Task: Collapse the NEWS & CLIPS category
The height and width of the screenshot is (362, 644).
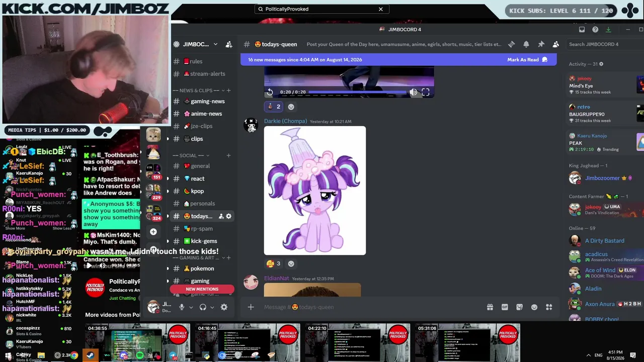Action: 199,90
